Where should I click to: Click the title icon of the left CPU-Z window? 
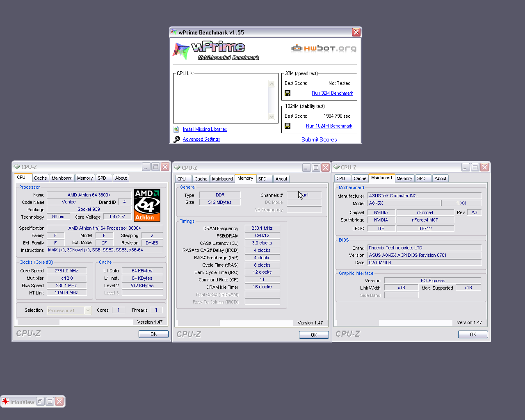(17, 167)
